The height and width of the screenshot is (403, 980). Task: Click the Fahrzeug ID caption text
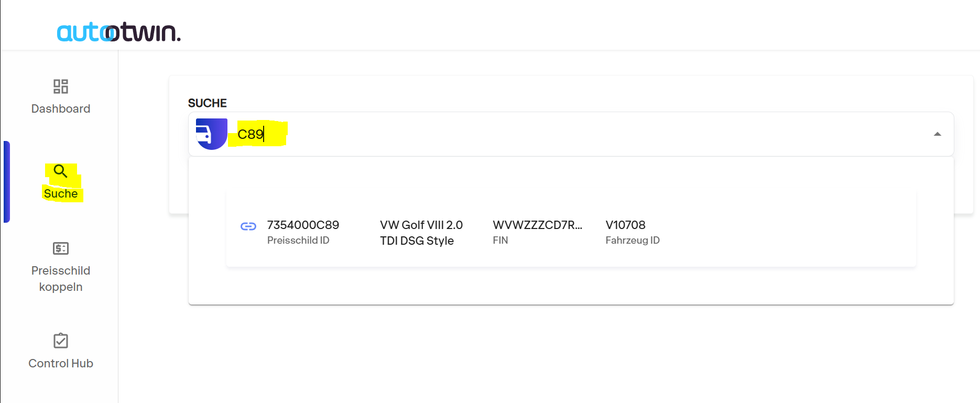633,240
